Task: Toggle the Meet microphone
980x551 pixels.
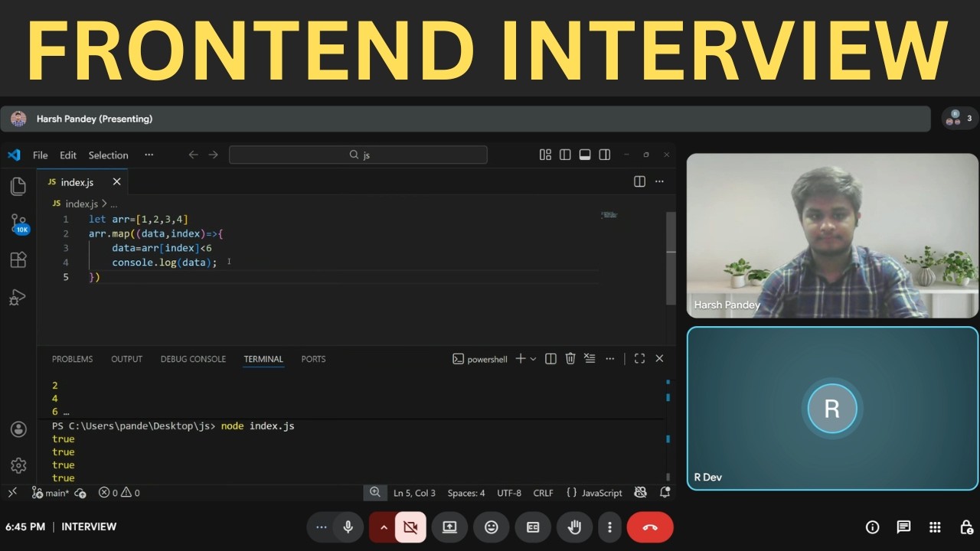Action: click(348, 527)
